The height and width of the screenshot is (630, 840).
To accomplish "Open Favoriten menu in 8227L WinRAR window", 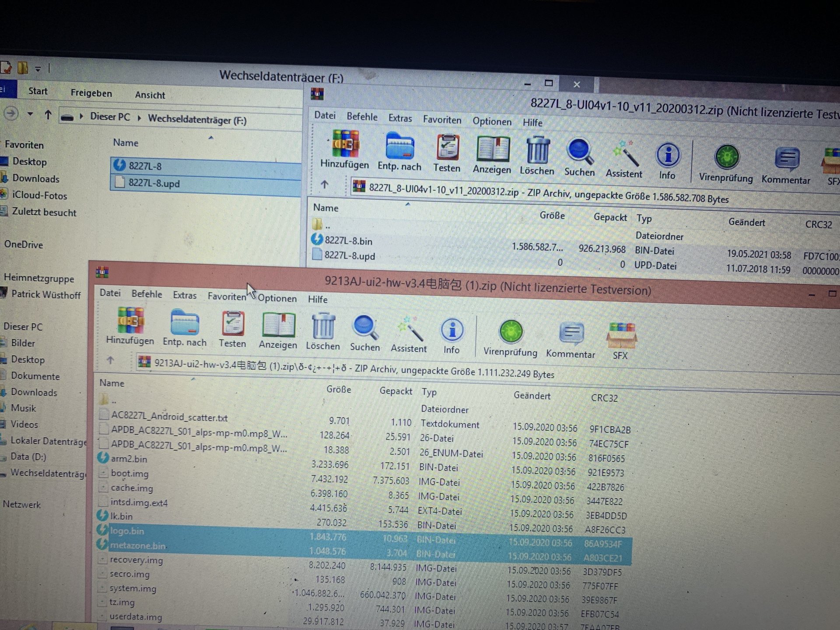I will coord(442,119).
